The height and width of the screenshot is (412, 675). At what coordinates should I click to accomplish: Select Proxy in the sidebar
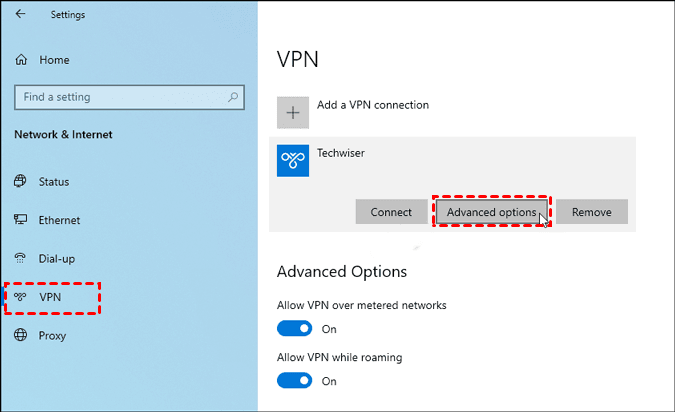point(52,336)
